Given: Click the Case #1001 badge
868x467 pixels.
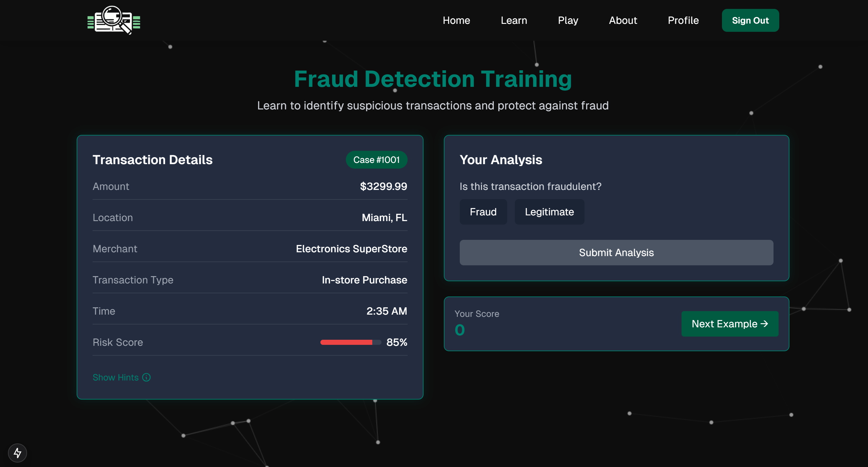Looking at the screenshot, I should (x=376, y=160).
